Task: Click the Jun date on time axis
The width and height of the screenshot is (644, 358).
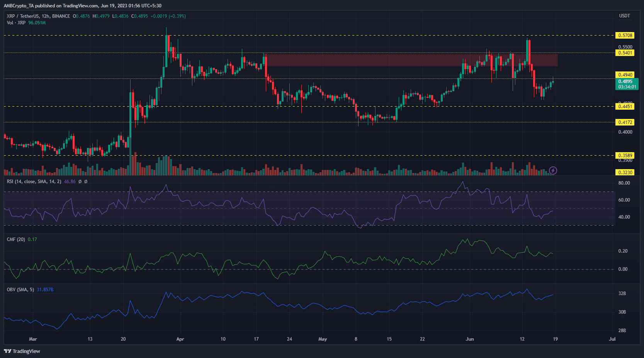Action: (470, 339)
